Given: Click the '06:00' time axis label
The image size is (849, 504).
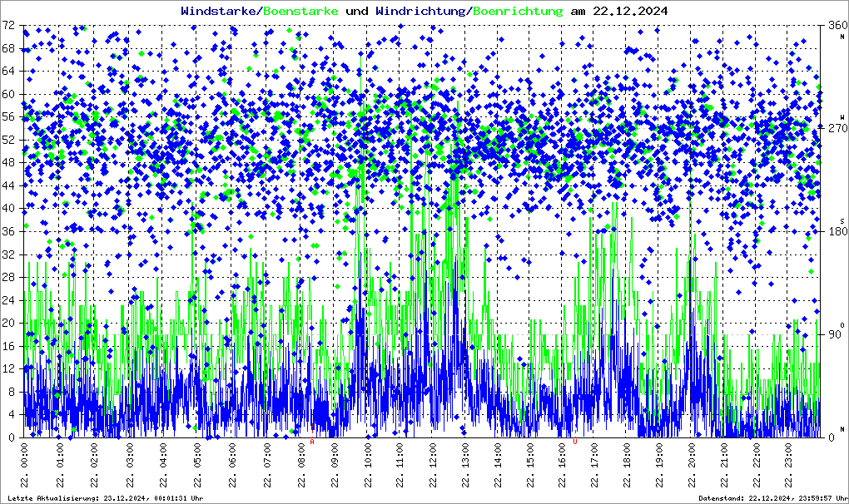Looking at the screenshot, I should click(x=233, y=454).
